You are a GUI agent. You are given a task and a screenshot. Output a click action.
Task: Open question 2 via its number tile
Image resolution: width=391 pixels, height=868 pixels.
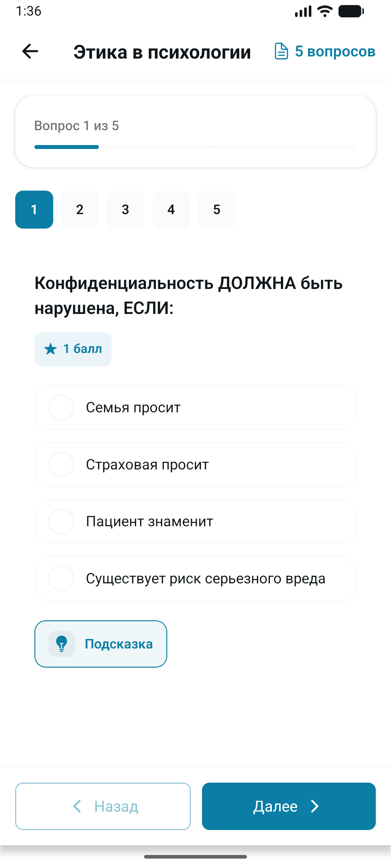pos(80,210)
